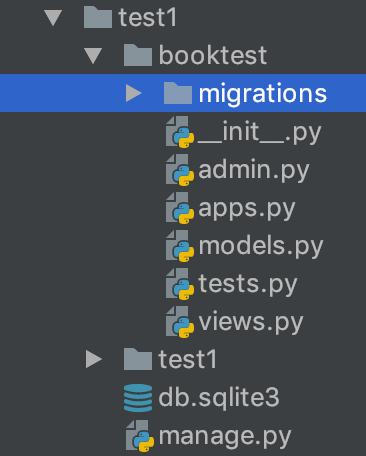
Task: Click the root test1 folder icon
Action: (x=98, y=18)
